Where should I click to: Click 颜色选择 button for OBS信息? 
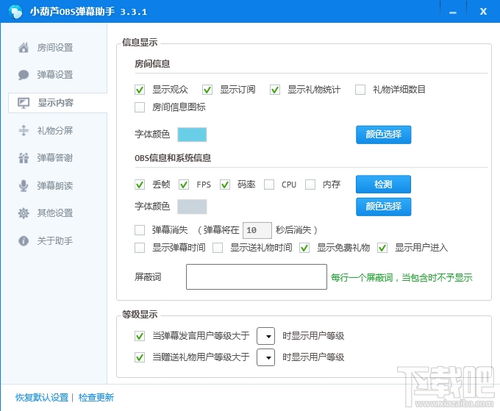pos(383,207)
